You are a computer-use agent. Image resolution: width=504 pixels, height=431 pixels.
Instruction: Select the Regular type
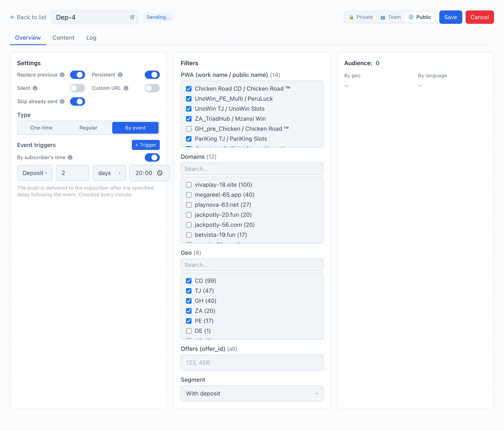(88, 128)
